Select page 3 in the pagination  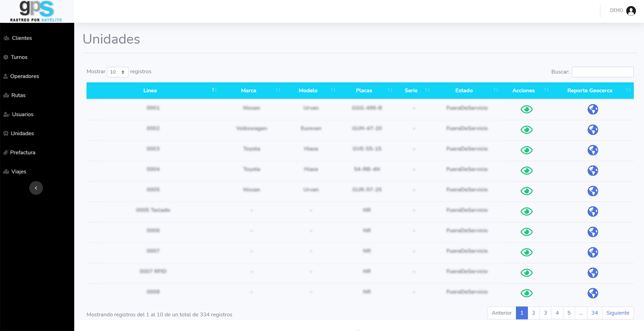click(x=545, y=313)
